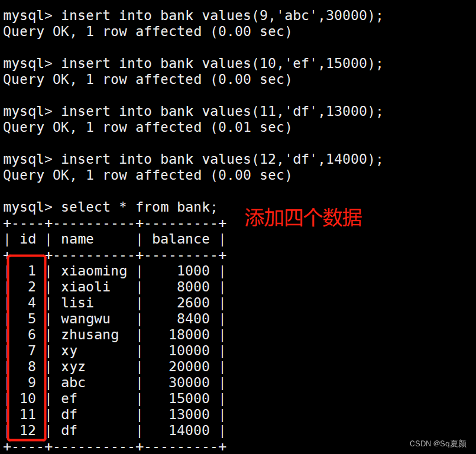The width and height of the screenshot is (476, 454).
Task: Click the 'balance' column header
Action: (181, 239)
